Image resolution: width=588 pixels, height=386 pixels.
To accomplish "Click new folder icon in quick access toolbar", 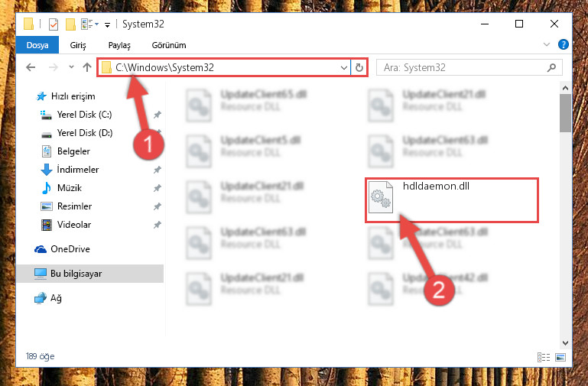I will [70, 24].
